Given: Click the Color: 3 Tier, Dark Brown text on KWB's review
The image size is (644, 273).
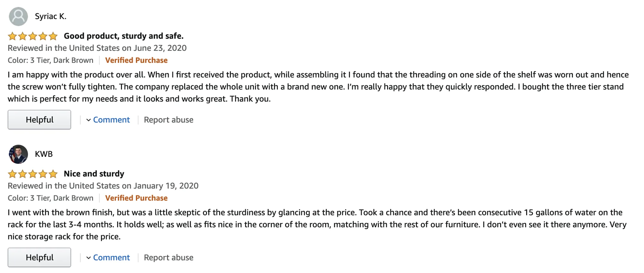Looking at the screenshot, I should pyautogui.click(x=51, y=198).
